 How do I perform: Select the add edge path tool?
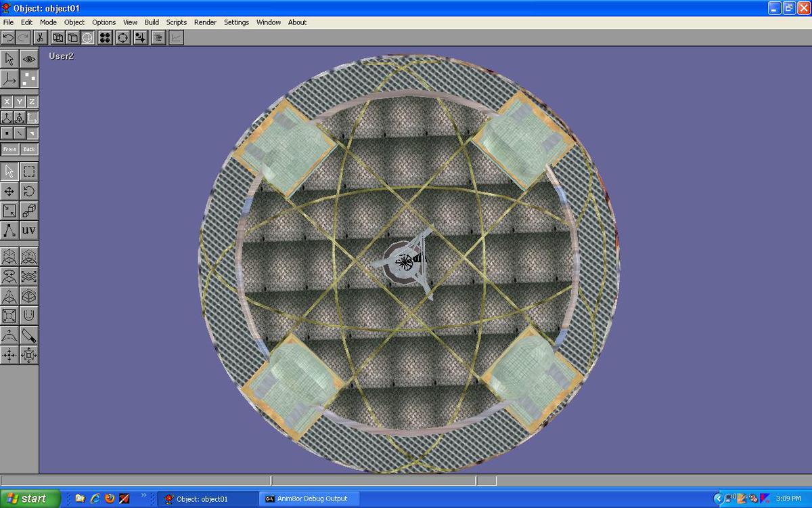click(x=9, y=230)
